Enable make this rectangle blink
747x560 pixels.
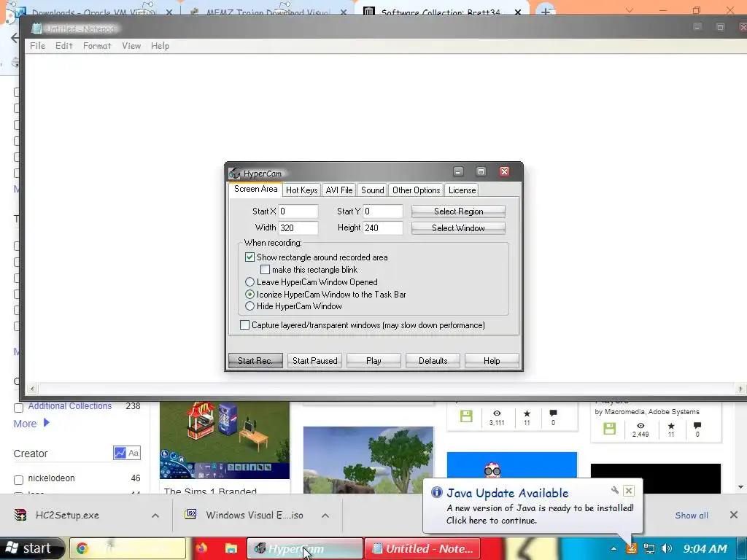(265, 270)
